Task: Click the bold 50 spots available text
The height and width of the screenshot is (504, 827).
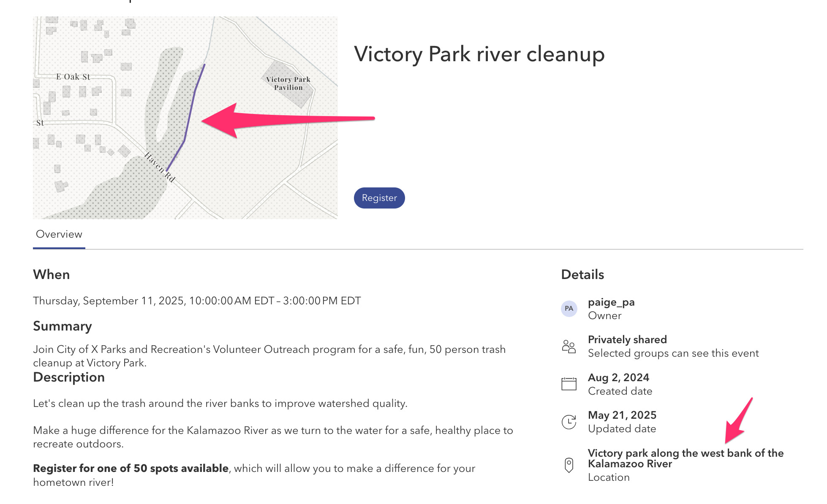Action: pyautogui.click(x=131, y=469)
